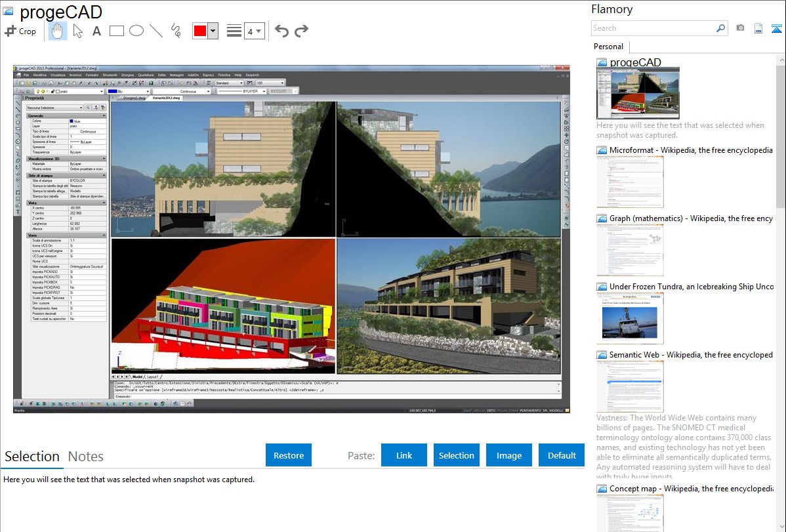Open the Under Frozen Tundra snapshot title
Viewport: 786px width, 532px height.
pyautogui.click(x=692, y=286)
